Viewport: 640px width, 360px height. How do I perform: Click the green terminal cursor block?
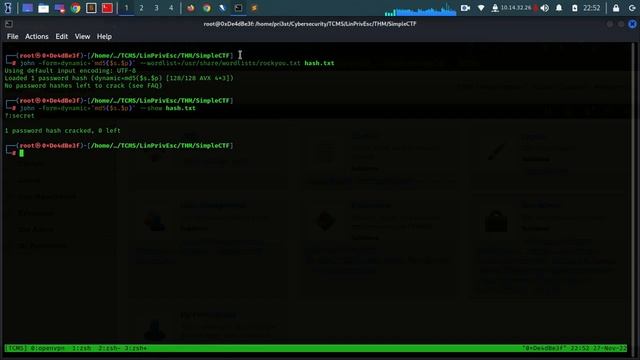point(22,153)
